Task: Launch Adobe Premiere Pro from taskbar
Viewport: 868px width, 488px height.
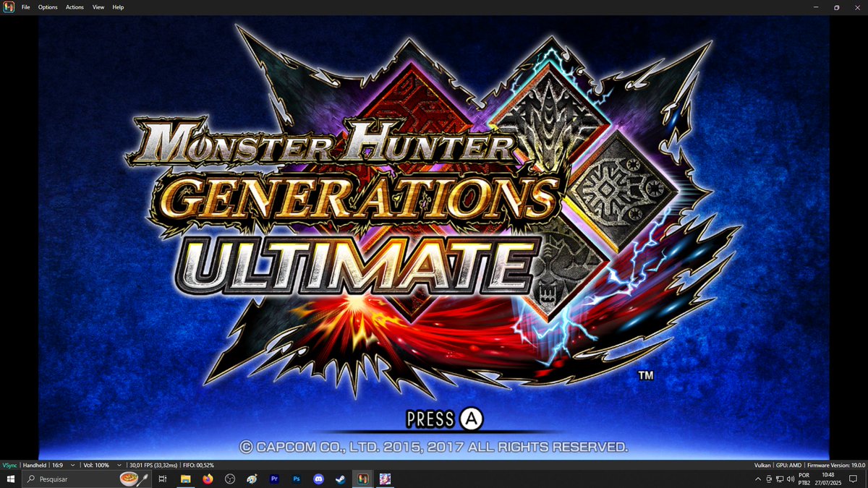Action: coord(274,479)
